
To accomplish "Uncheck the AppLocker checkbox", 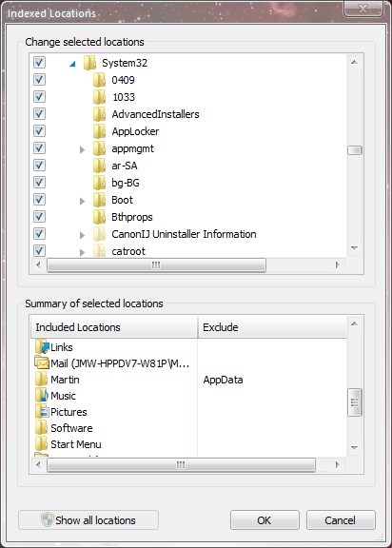I will [39, 131].
